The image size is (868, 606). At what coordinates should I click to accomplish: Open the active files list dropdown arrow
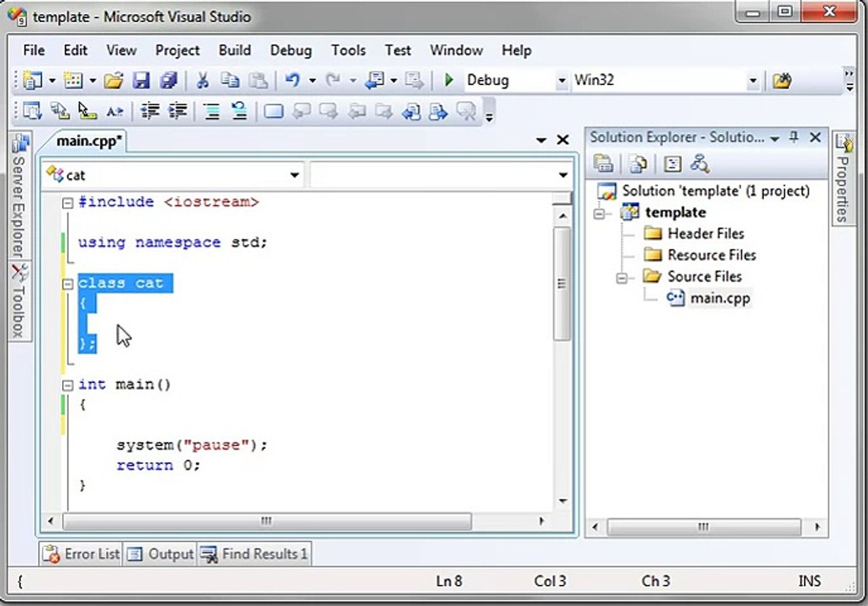542,141
